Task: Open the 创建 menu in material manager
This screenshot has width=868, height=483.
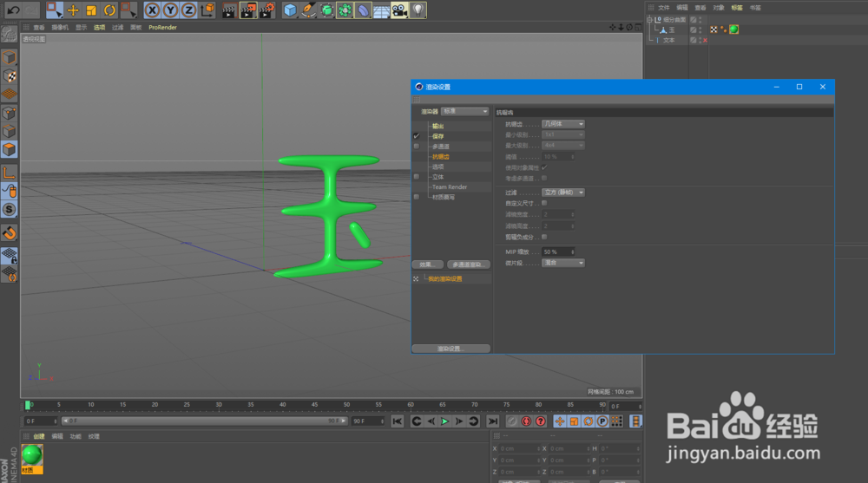Action: tap(39, 436)
